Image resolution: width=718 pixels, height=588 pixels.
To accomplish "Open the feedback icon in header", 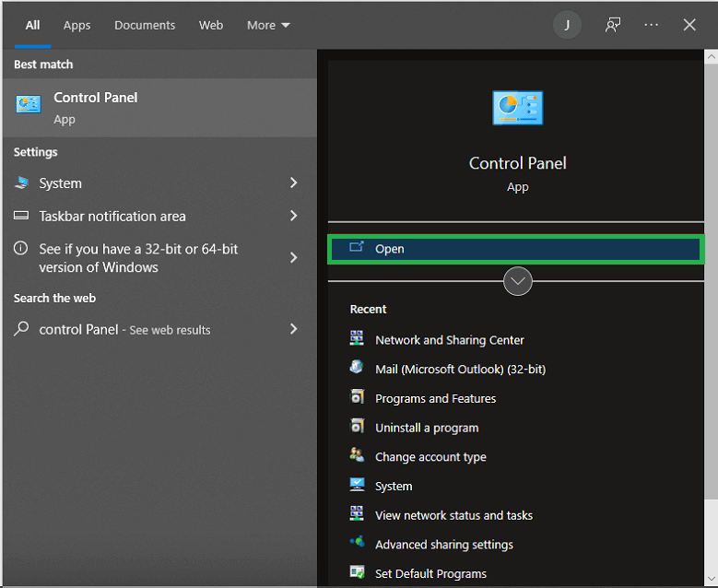I will (x=613, y=25).
